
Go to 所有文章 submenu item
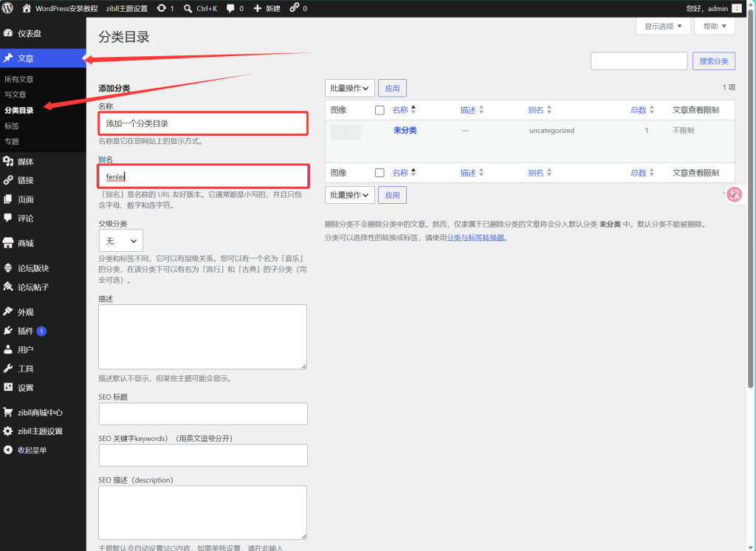pos(19,79)
